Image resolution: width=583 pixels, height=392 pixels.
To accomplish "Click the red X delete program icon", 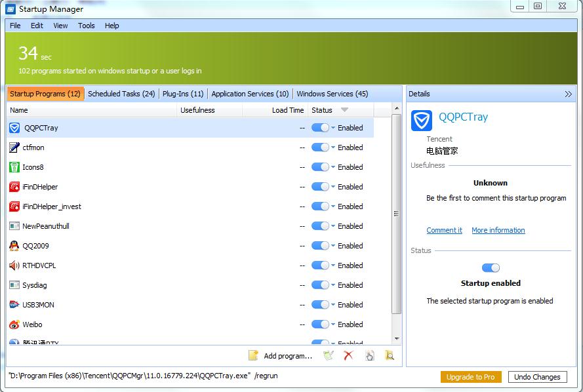I will click(348, 355).
